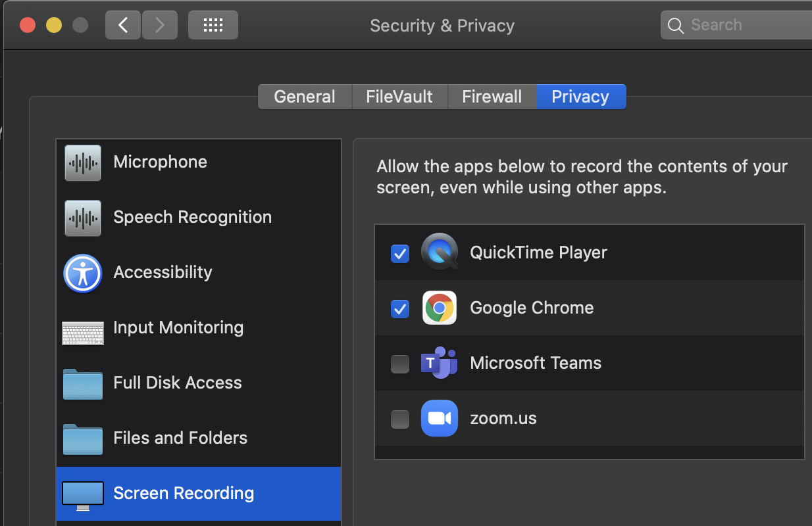Click the zoom.us app name
This screenshot has height=526, width=812.
503,418
